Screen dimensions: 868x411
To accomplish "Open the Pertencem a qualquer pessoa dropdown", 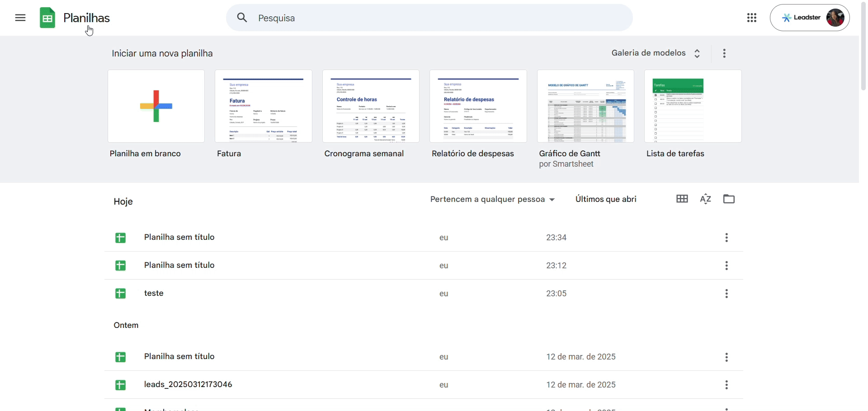I will 492,199.
